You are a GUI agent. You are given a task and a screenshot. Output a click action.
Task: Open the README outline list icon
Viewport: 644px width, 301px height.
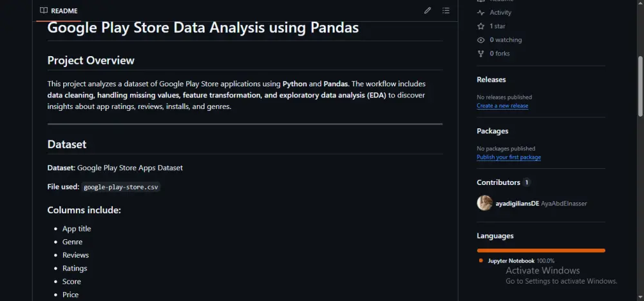[x=446, y=11]
